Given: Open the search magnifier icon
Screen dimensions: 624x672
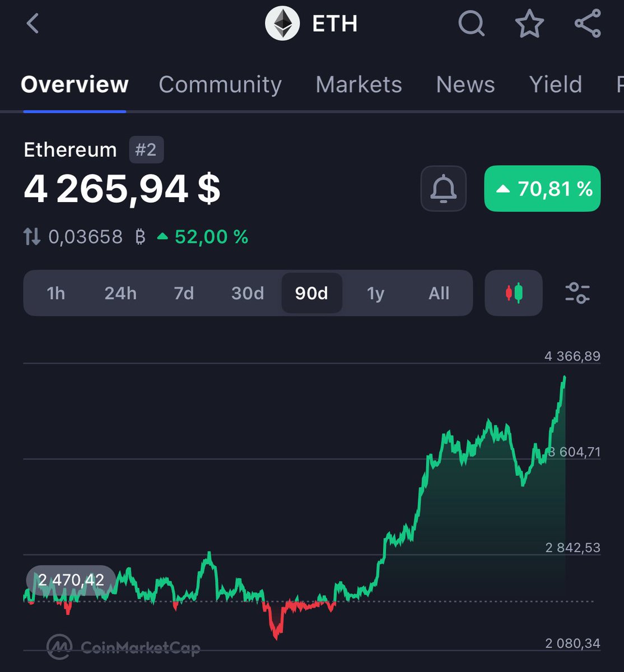Looking at the screenshot, I should [472, 24].
